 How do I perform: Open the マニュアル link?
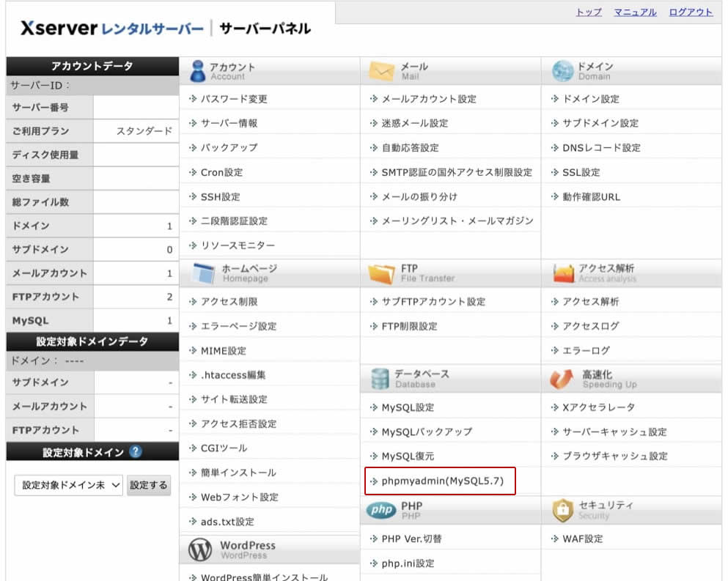[x=635, y=12]
